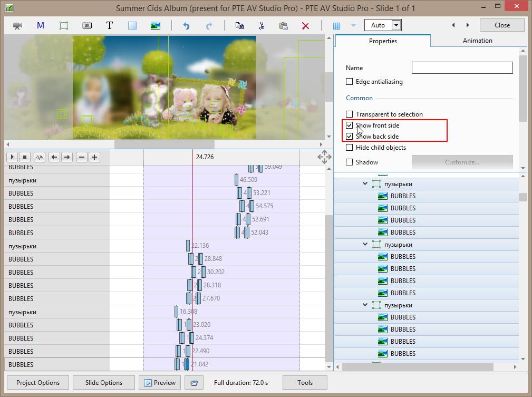
Task: Check Hide child objects
Action: [x=349, y=148]
